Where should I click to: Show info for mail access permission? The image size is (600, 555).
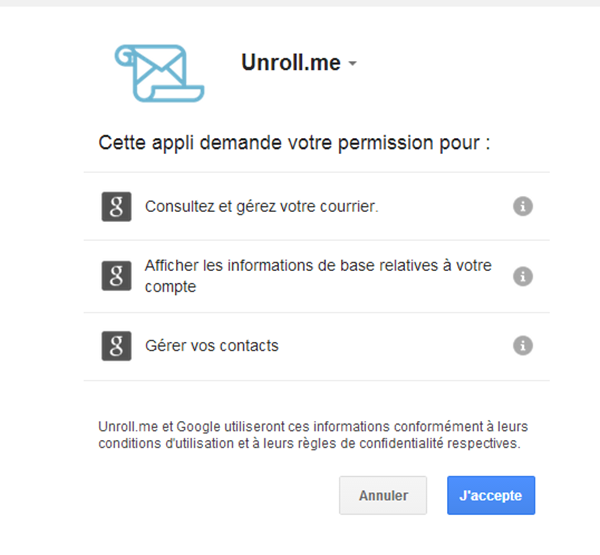(x=522, y=206)
